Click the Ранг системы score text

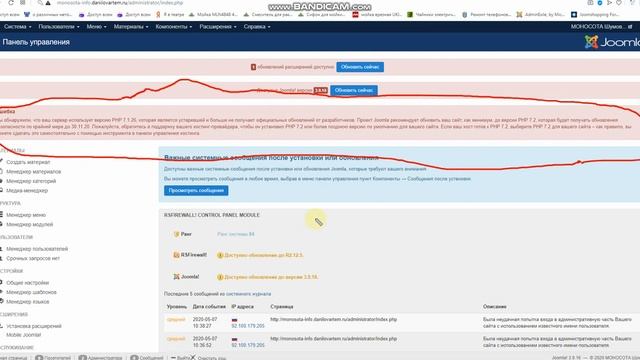point(236,234)
